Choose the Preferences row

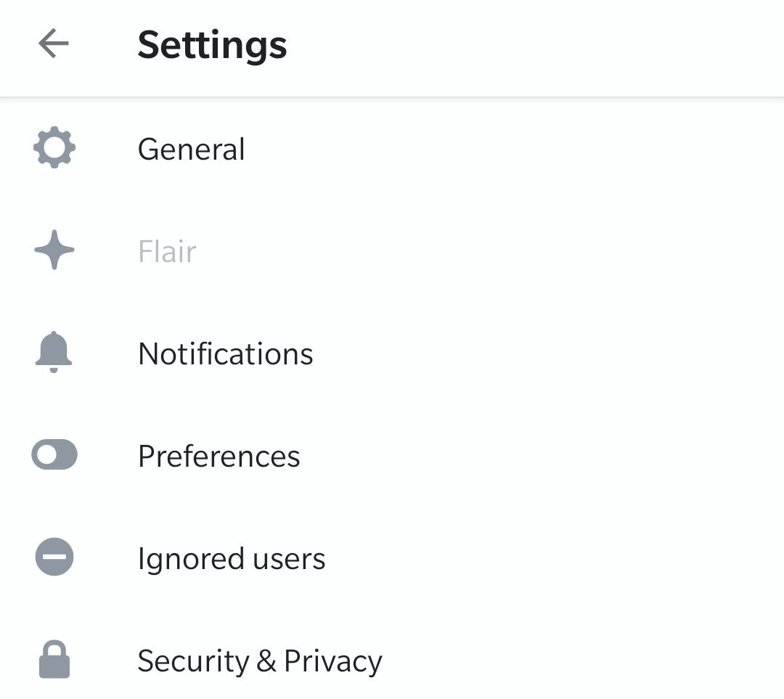(x=392, y=456)
